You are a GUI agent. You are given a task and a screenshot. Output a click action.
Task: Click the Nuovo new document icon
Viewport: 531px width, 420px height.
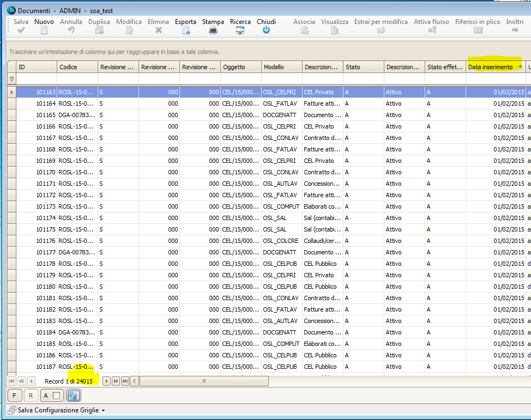pyautogui.click(x=44, y=31)
